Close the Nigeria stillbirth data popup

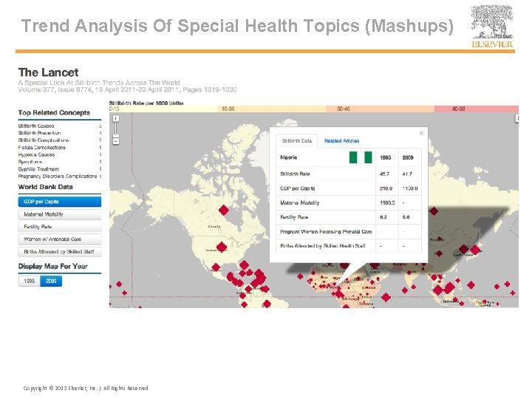[422, 133]
